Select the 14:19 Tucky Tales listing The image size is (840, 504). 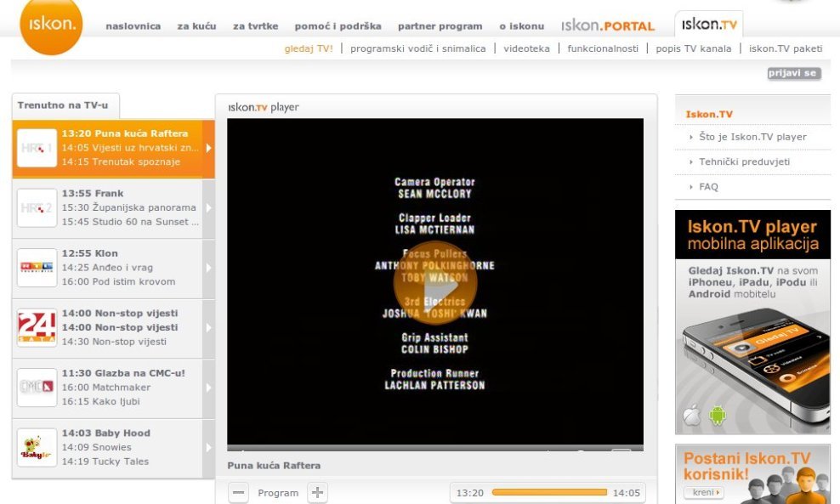pyautogui.click(x=105, y=462)
